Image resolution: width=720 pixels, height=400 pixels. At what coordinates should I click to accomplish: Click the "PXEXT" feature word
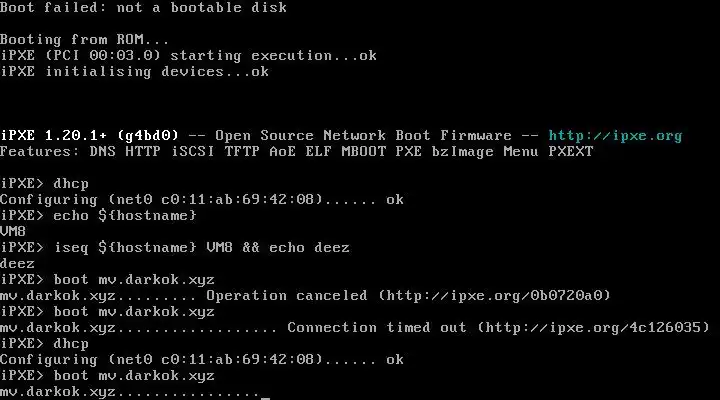[x=570, y=152]
